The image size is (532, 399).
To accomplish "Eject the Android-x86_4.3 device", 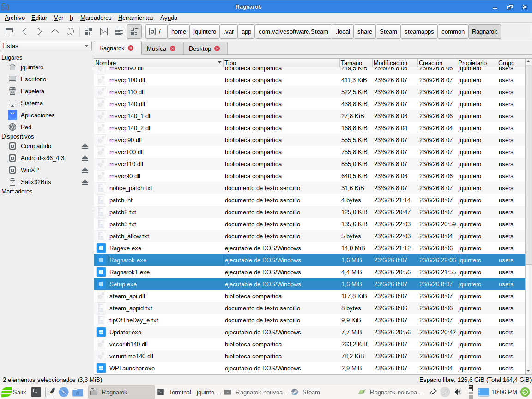I will [85, 158].
